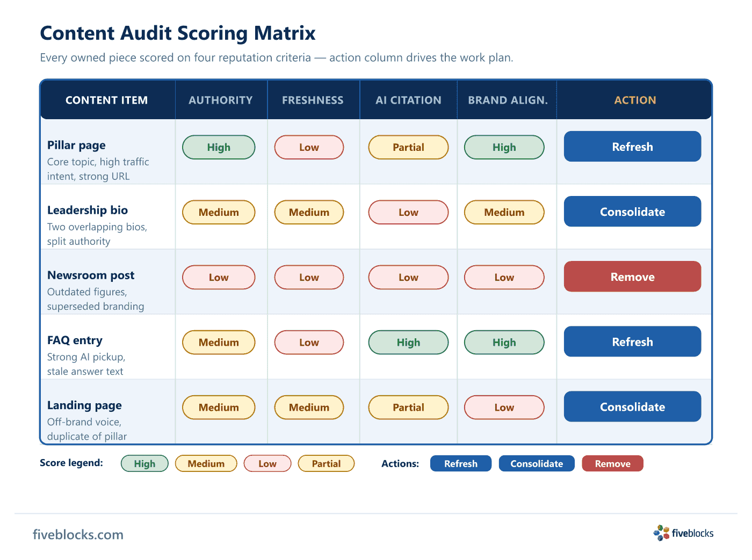
Task: Select the 'Pillar page' row title
Action: click(76, 146)
